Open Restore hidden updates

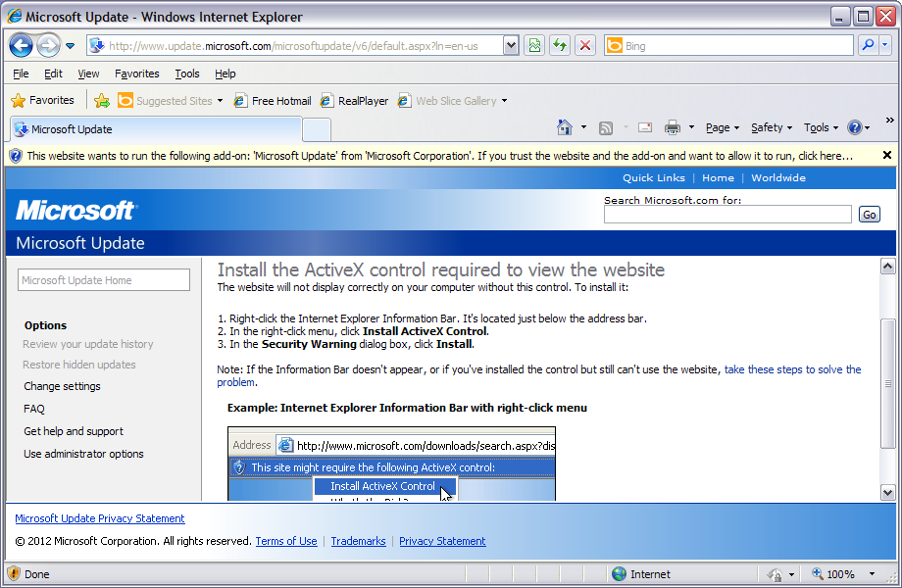[x=79, y=365]
